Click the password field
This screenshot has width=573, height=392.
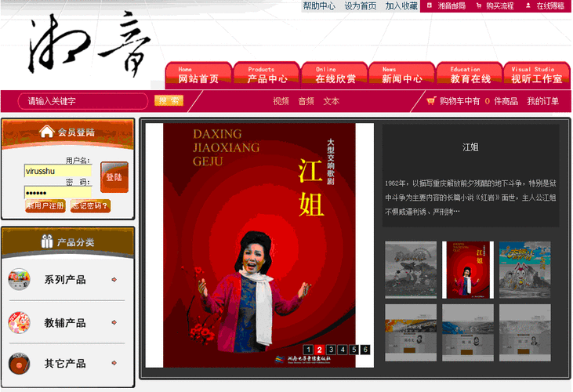58,193
